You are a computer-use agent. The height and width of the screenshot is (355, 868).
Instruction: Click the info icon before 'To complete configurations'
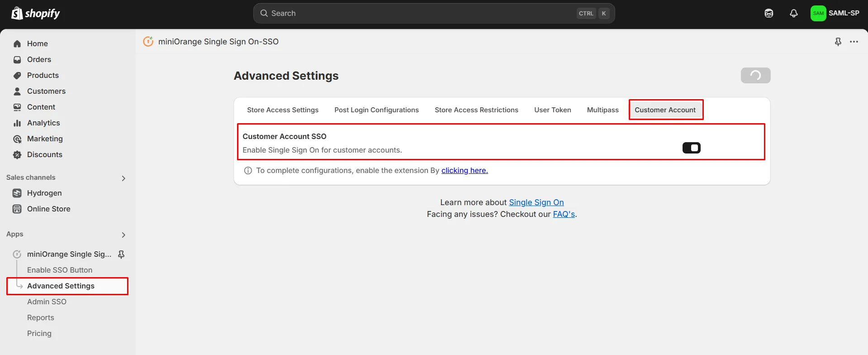[x=248, y=171]
